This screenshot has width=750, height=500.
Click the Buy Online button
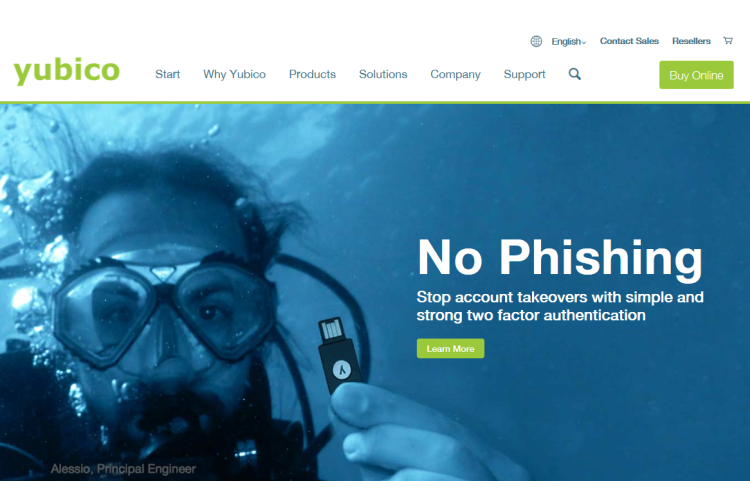pos(696,75)
